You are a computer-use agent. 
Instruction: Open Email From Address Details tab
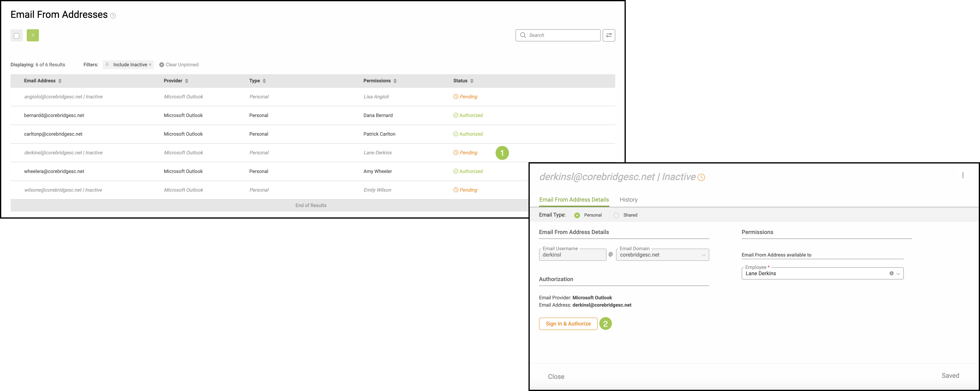574,200
